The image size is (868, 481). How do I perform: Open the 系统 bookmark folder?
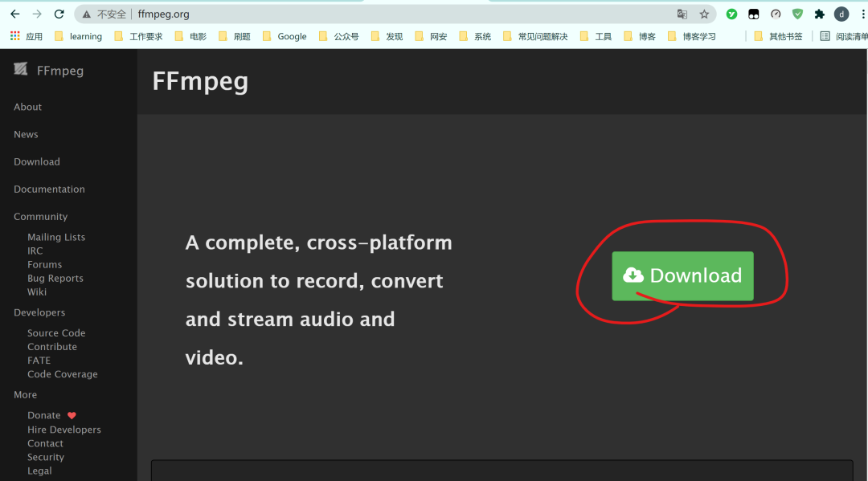tap(476, 36)
